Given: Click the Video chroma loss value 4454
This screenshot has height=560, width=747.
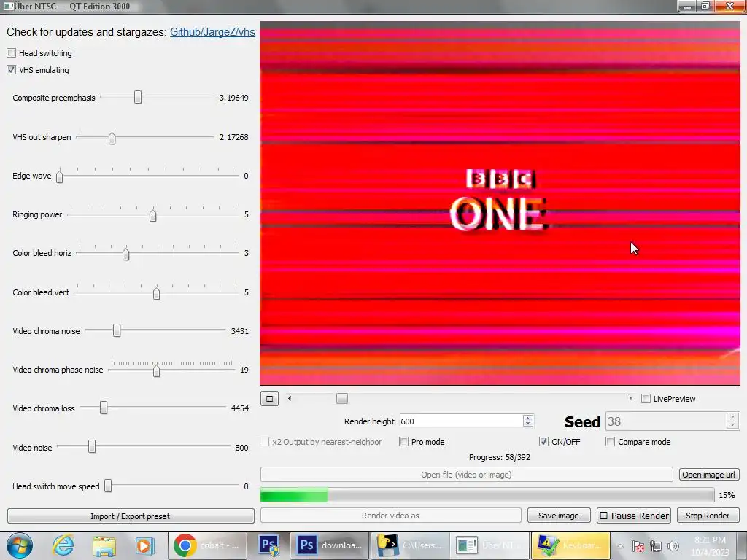Looking at the screenshot, I should [239, 408].
